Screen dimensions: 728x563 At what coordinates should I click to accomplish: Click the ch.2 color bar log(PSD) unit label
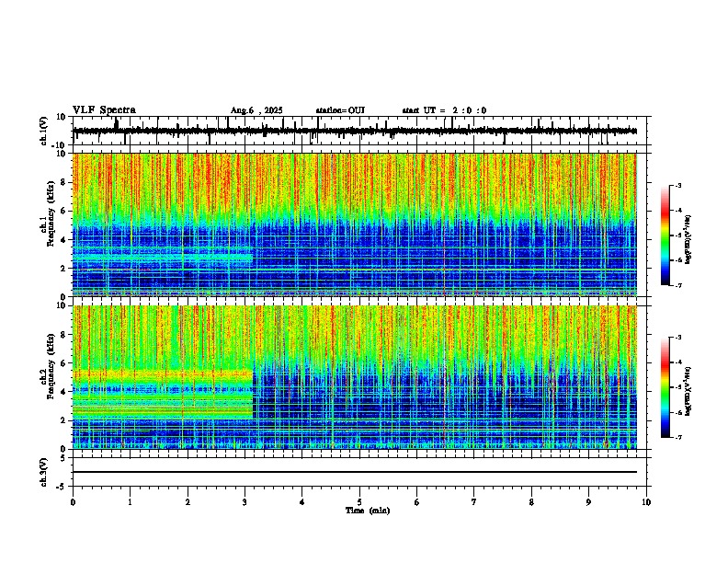[x=688, y=391]
